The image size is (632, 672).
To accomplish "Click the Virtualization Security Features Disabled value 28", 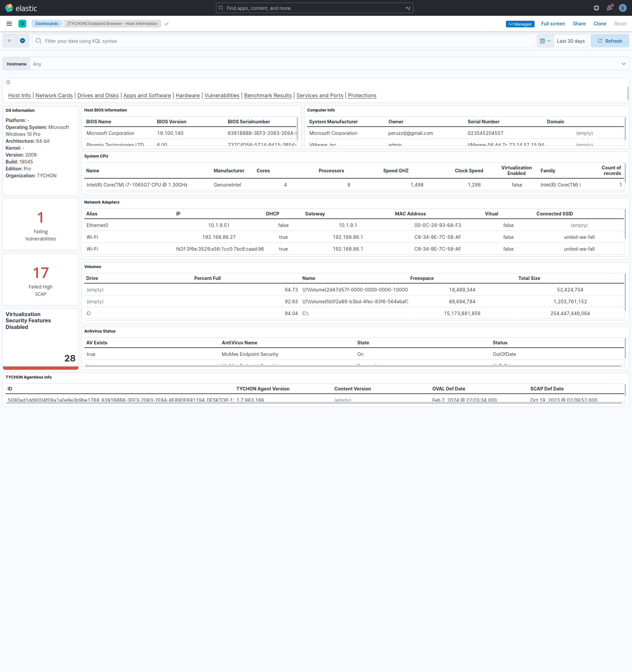I will coord(70,358).
